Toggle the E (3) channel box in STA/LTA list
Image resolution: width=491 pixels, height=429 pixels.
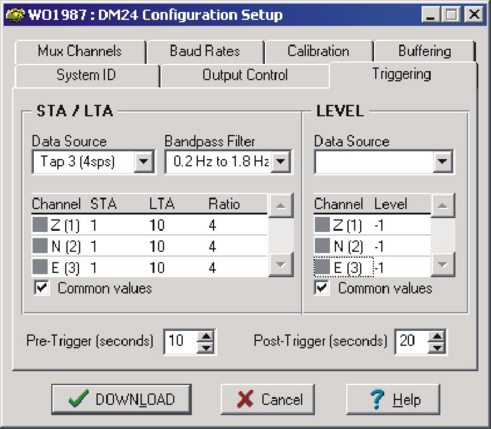tap(40, 267)
